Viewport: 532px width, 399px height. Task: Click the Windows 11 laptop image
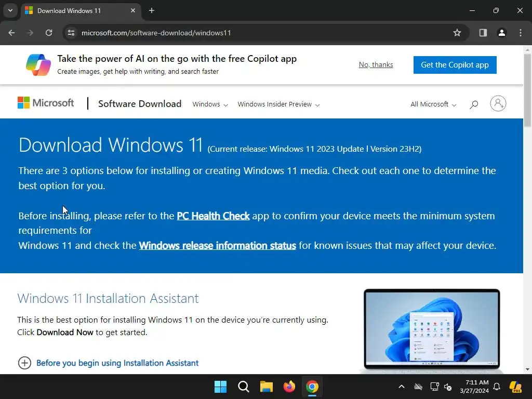coord(432,329)
